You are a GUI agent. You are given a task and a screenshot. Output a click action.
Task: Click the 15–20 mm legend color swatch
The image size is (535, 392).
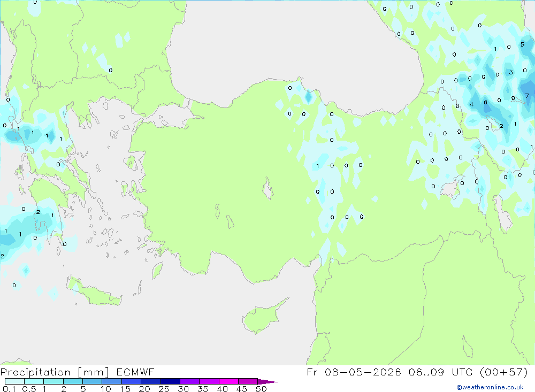(x=131, y=381)
